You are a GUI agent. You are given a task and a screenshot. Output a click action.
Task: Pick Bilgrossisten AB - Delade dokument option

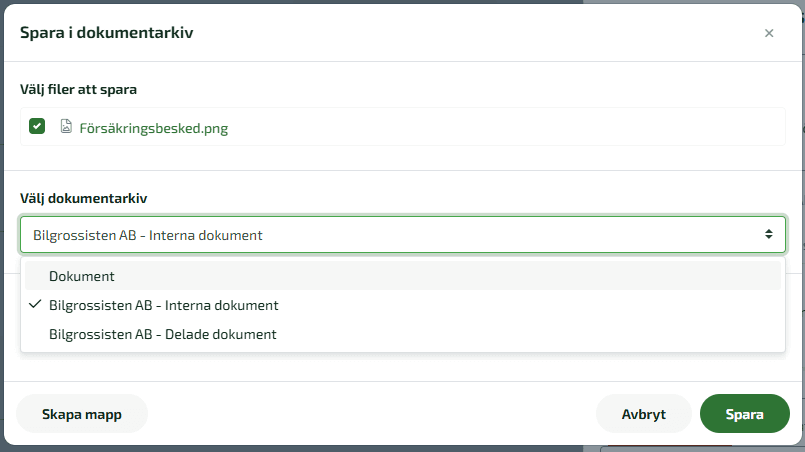click(162, 334)
